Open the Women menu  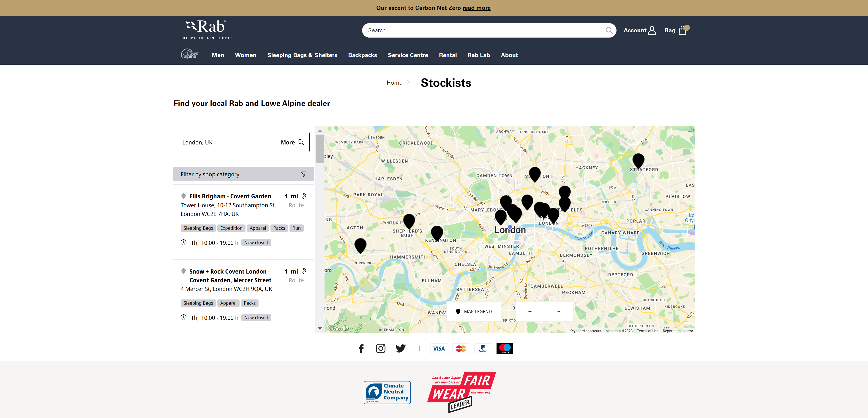pyautogui.click(x=245, y=55)
